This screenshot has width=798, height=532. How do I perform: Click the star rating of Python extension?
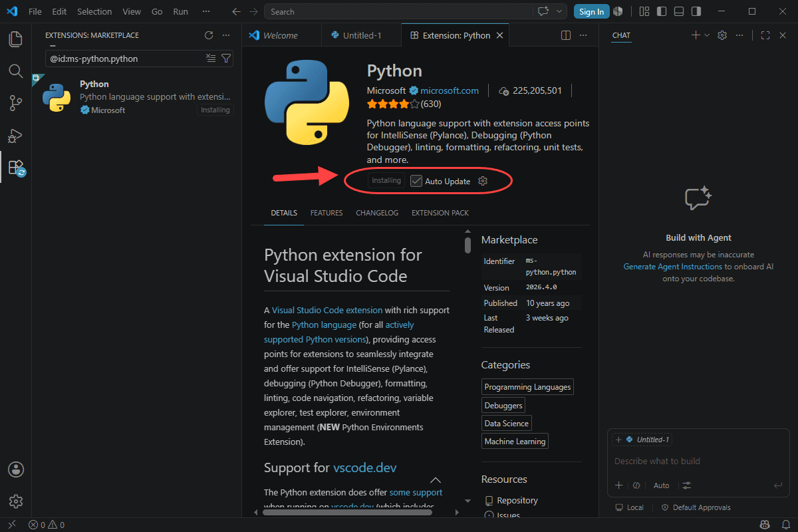[x=393, y=104]
